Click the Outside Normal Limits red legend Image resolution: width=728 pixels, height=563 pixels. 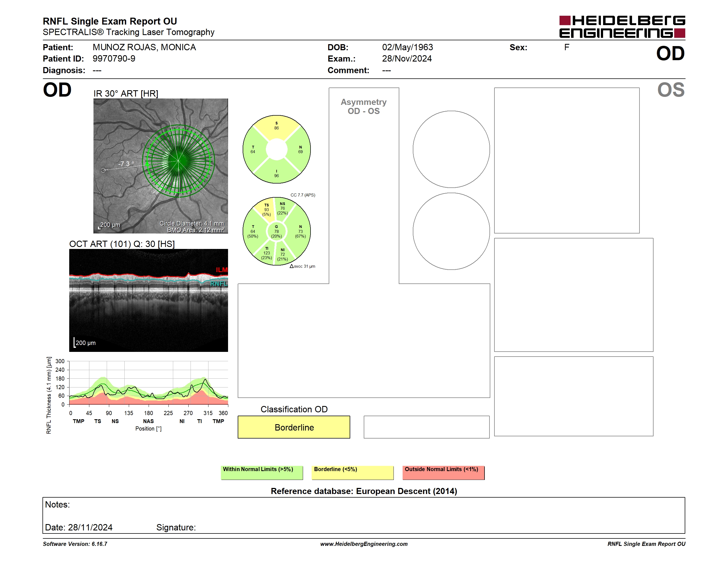443,472
